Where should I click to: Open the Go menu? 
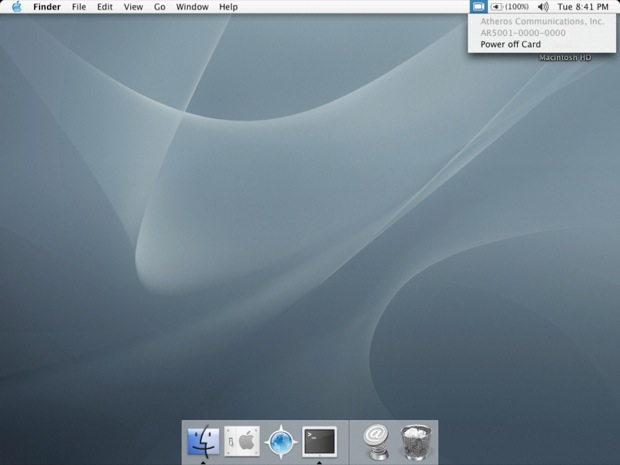point(159,7)
